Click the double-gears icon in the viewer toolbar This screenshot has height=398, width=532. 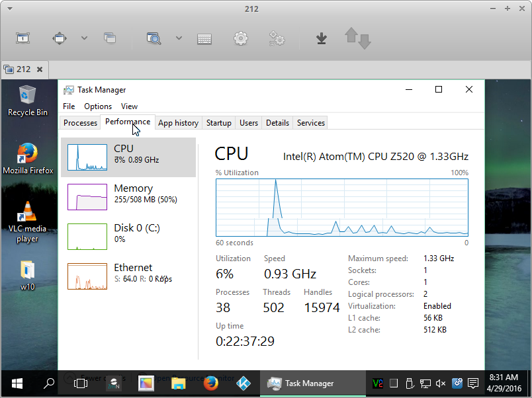(x=277, y=38)
